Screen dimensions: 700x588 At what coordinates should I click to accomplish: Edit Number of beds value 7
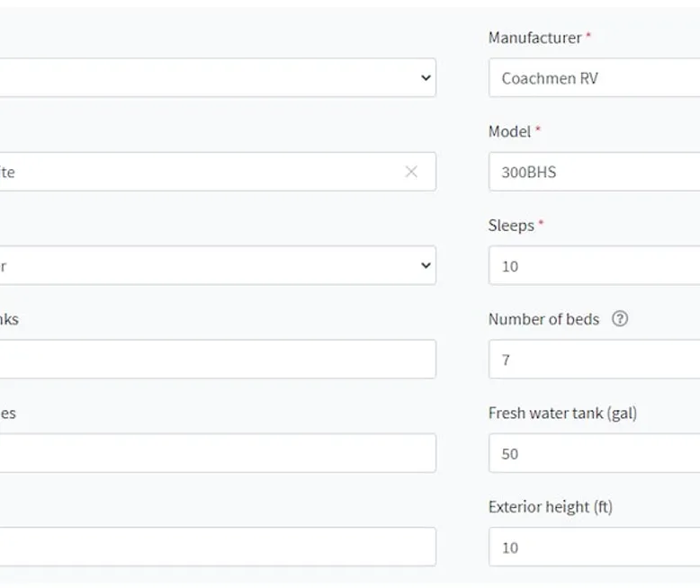pyautogui.click(x=594, y=359)
